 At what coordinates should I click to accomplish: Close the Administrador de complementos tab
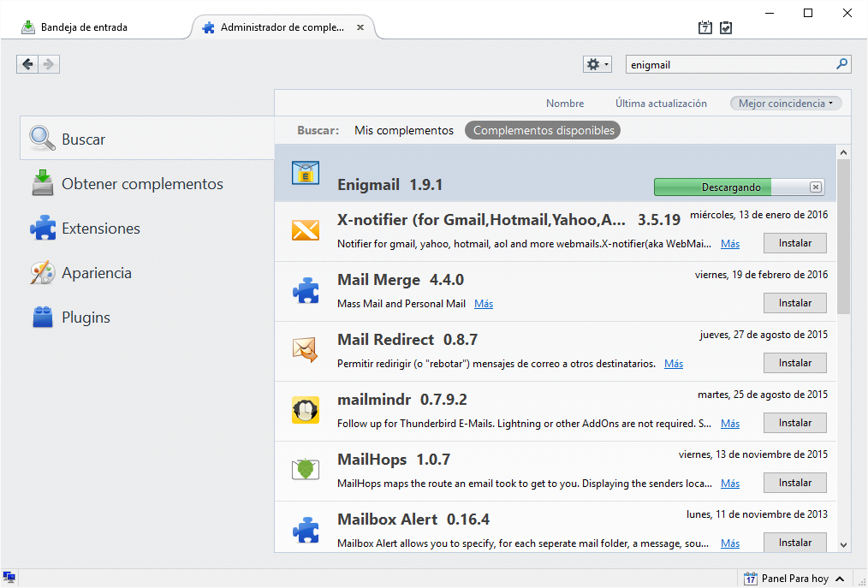click(360, 27)
